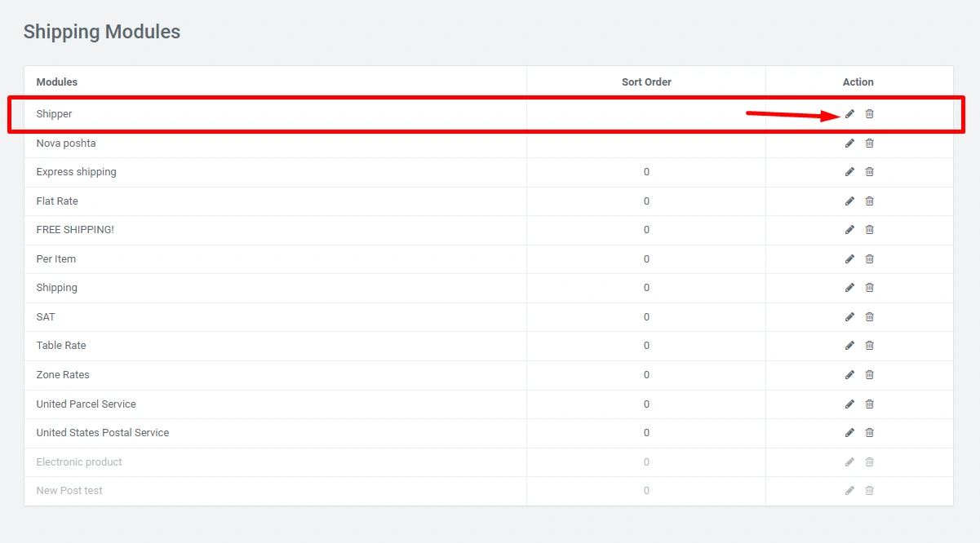Edit the United Parcel Service module
This screenshot has height=543, width=980.
pyautogui.click(x=849, y=404)
